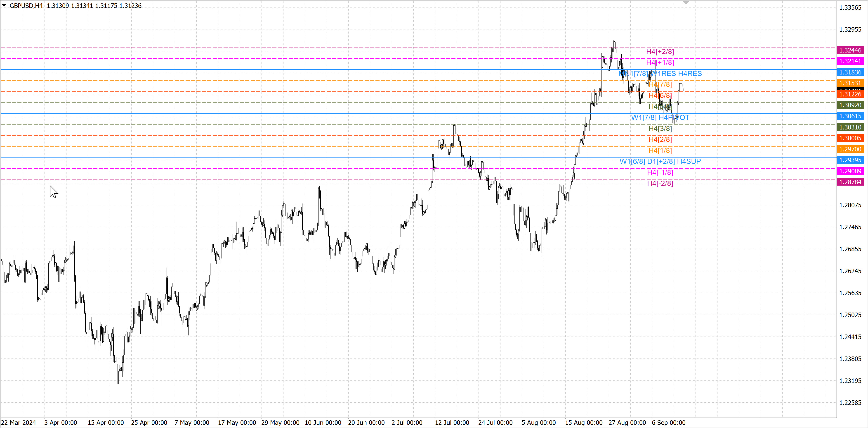Click the magenta 1.29089 price tag
Screen dimensions: 868x428
click(850, 171)
